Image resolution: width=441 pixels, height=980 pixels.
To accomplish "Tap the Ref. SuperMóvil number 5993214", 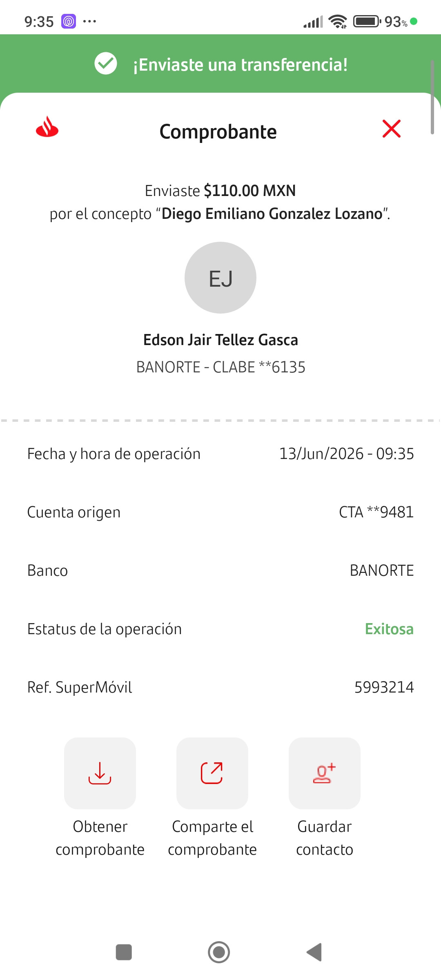I will click(384, 687).
